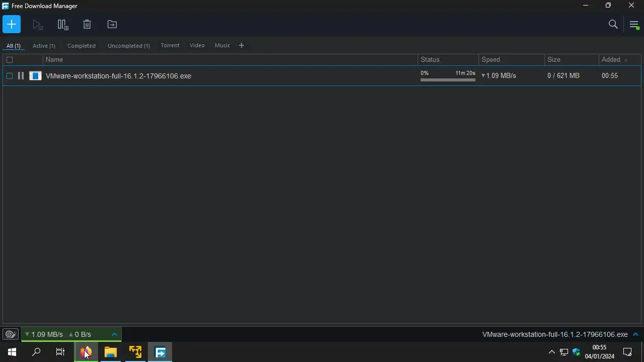
Task: Click VMware filename in bottom status bar
Action: [555, 334]
